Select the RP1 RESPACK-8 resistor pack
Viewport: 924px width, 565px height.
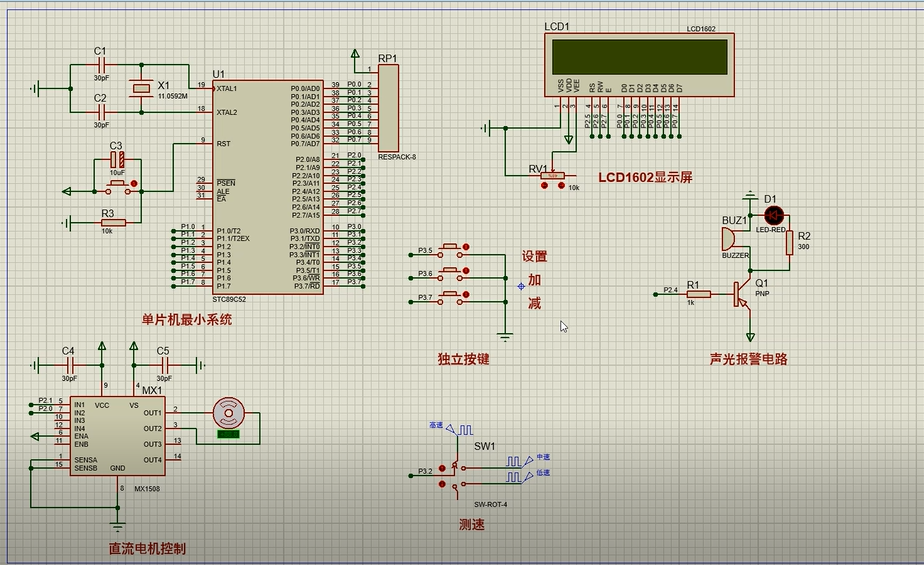click(x=387, y=107)
